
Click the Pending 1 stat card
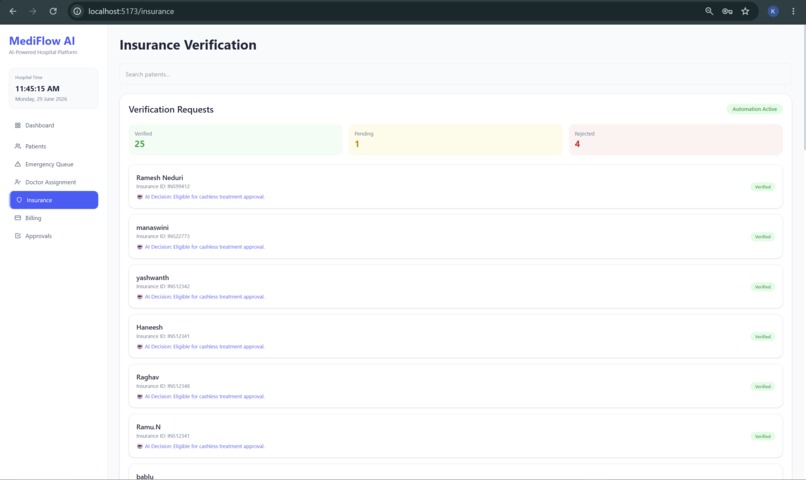tap(455, 139)
